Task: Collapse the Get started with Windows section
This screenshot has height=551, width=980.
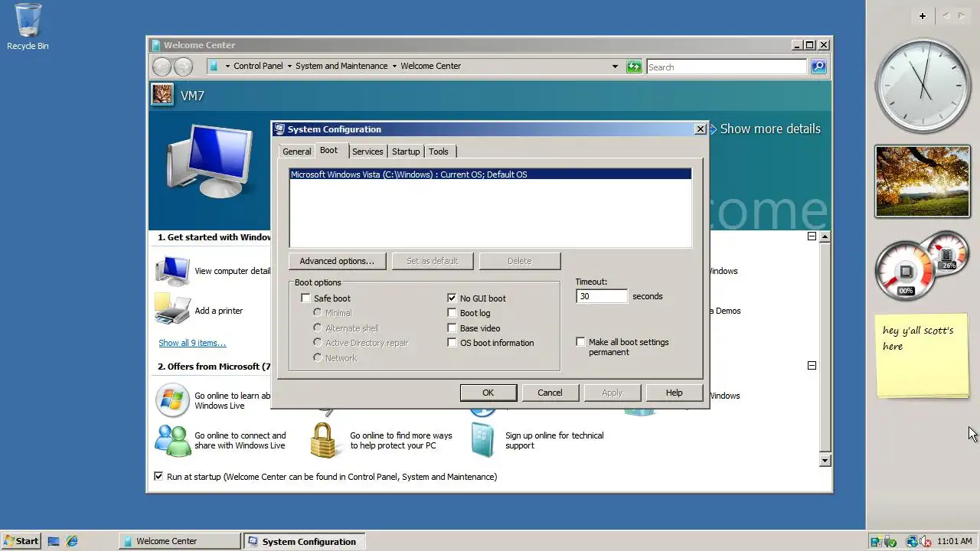Action: click(x=812, y=236)
